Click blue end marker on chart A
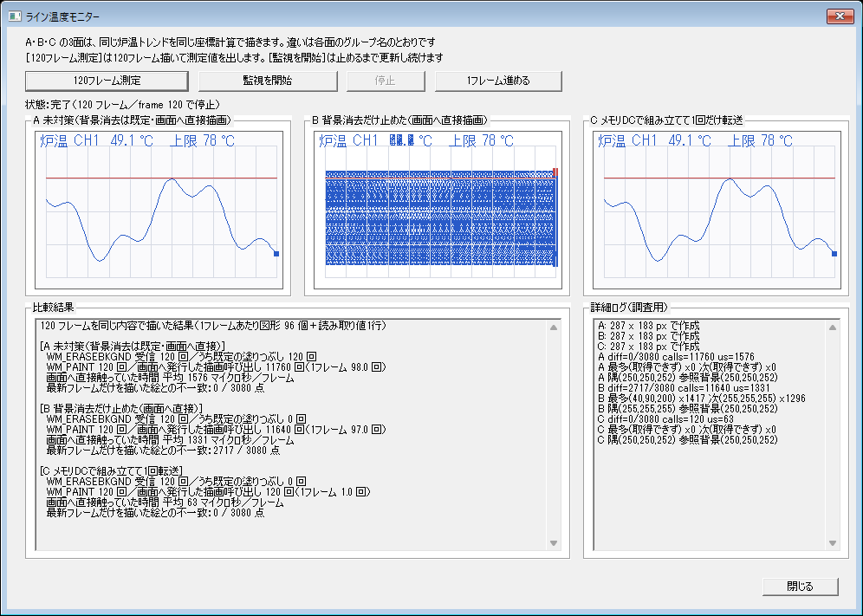The width and height of the screenshot is (863, 616). 276,254
